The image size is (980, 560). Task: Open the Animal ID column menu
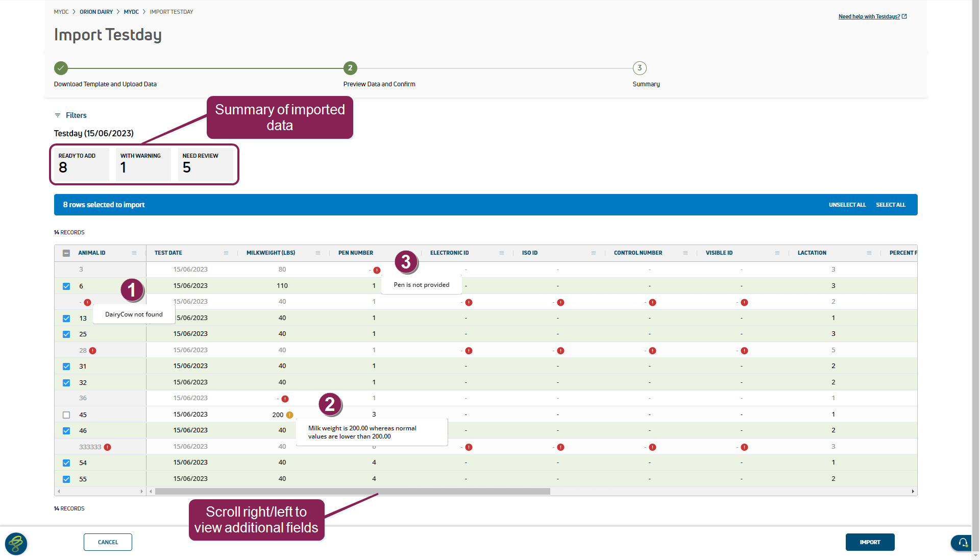(134, 253)
